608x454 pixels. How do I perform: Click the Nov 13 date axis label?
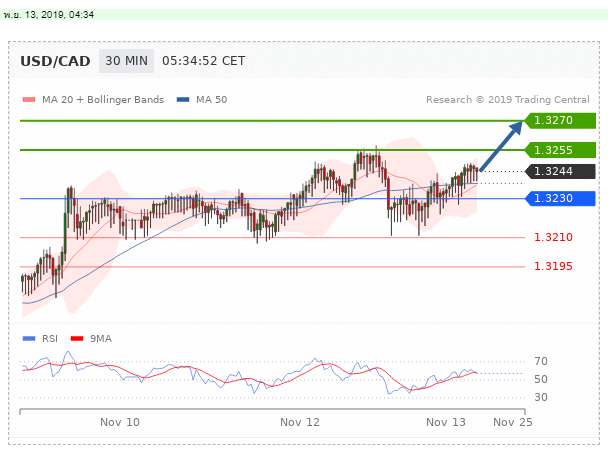click(x=446, y=422)
